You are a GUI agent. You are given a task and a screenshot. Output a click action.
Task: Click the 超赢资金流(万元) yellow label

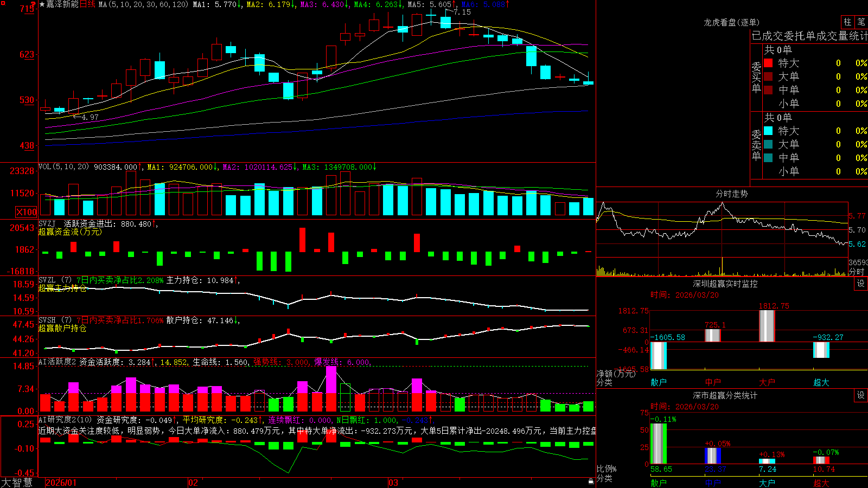(x=70, y=232)
